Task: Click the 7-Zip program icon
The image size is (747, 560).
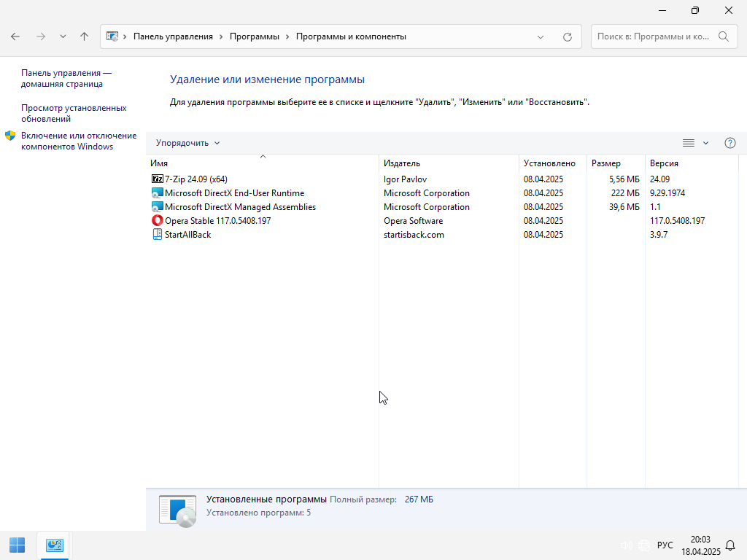Action: click(x=157, y=179)
